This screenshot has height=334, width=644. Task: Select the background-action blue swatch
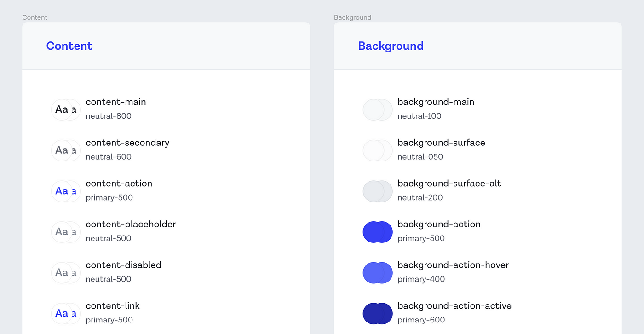coord(378,232)
